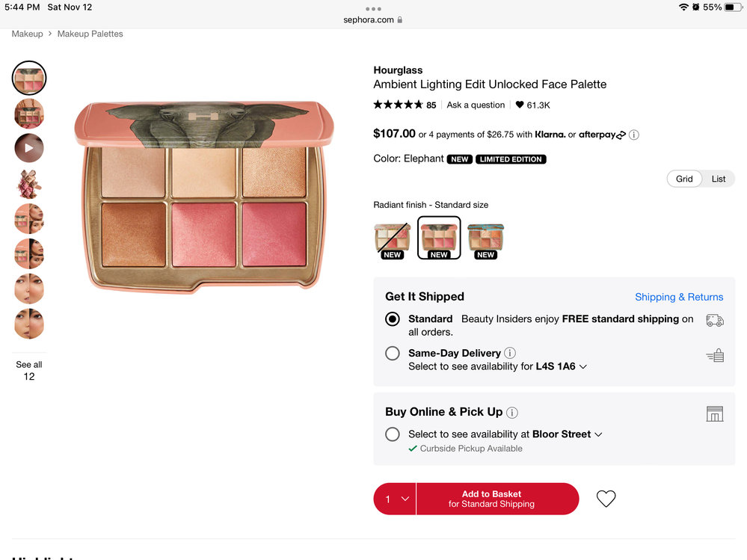This screenshot has height=560, width=747.
Task: Click the store icon in the pickup section
Action: (x=714, y=413)
